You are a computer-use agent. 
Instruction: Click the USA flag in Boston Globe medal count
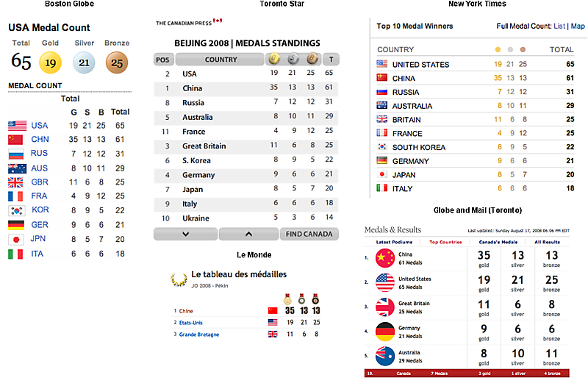(x=17, y=126)
